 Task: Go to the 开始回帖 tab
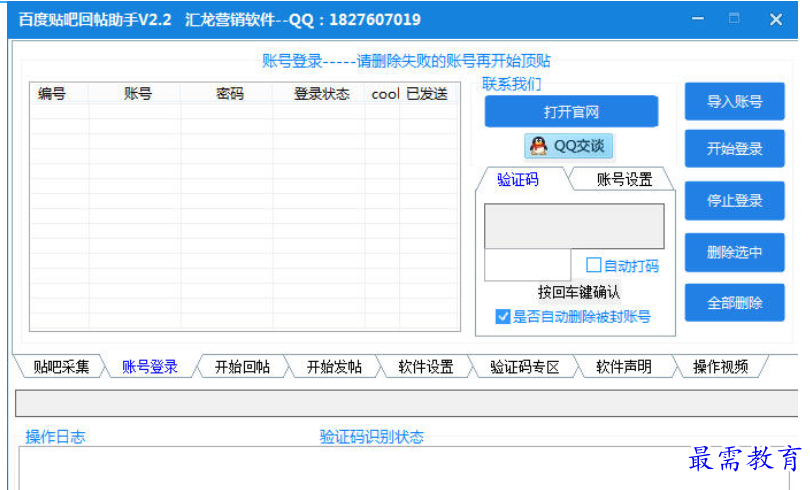pos(242,367)
